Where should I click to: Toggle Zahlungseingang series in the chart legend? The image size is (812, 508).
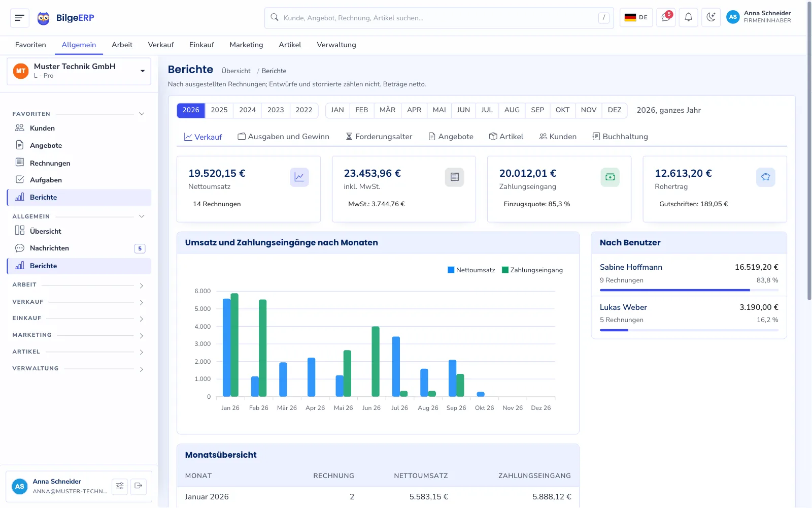(532, 270)
